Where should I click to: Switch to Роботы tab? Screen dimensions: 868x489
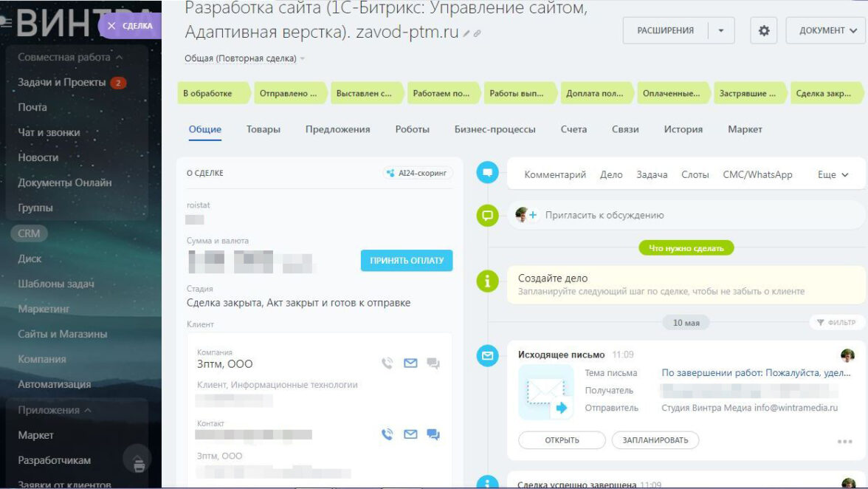[413, 129]
